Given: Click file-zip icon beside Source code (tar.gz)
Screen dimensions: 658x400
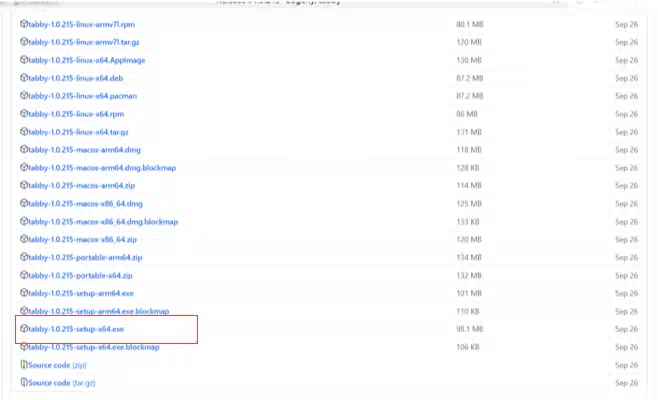Looking at the screenshot, I should (24, 382).
